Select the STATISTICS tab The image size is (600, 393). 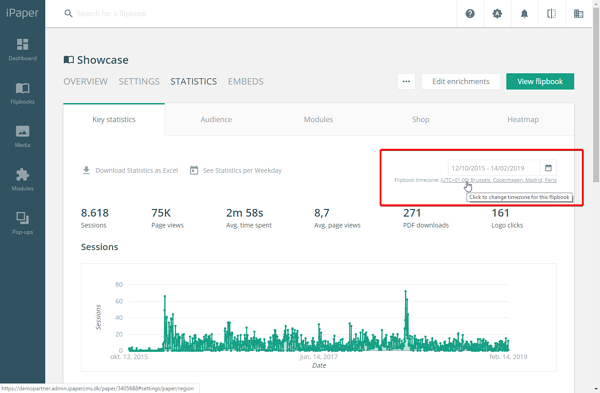tap(194, 82)
